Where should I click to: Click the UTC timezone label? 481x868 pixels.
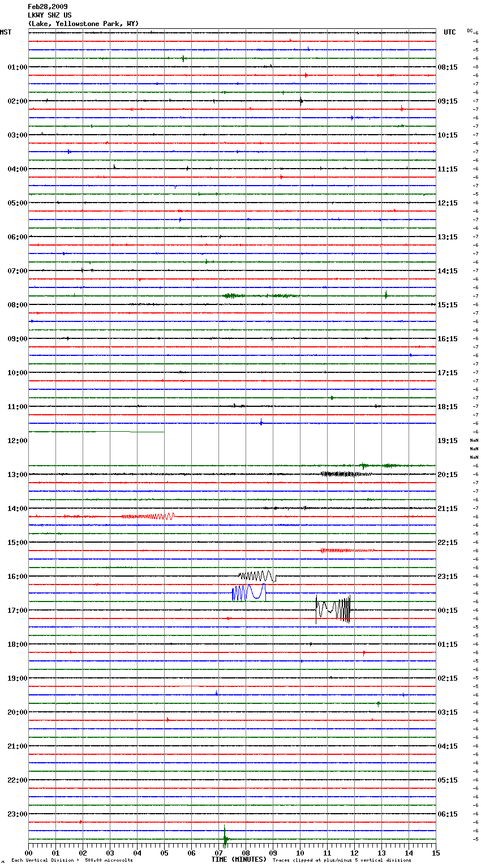[x=449, y=32]
